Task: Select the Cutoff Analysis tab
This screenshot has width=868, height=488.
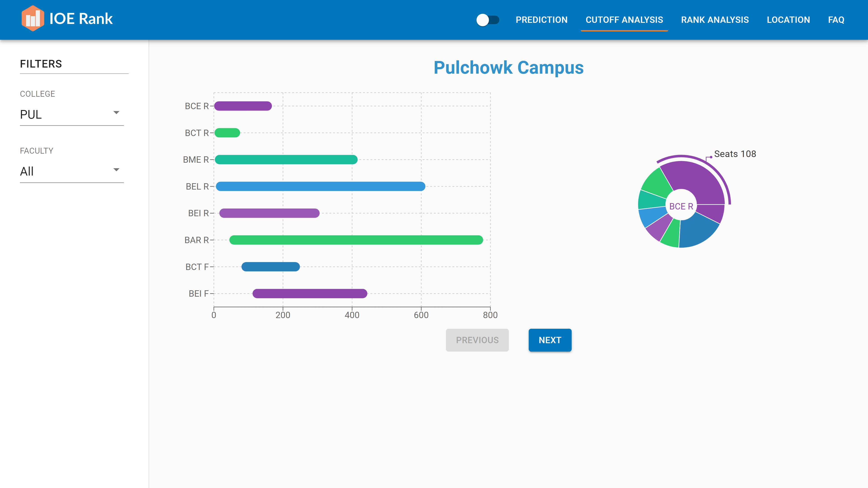Action: (x=624, y=20)
